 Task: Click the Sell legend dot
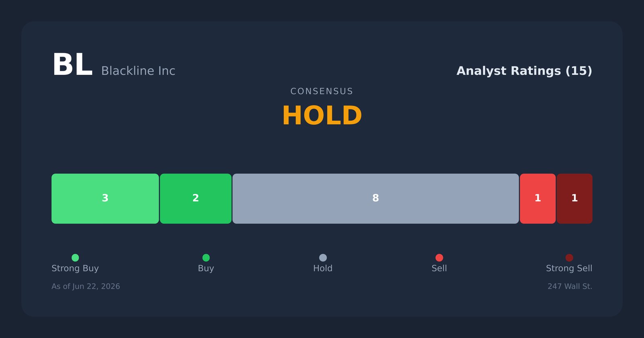439,258
